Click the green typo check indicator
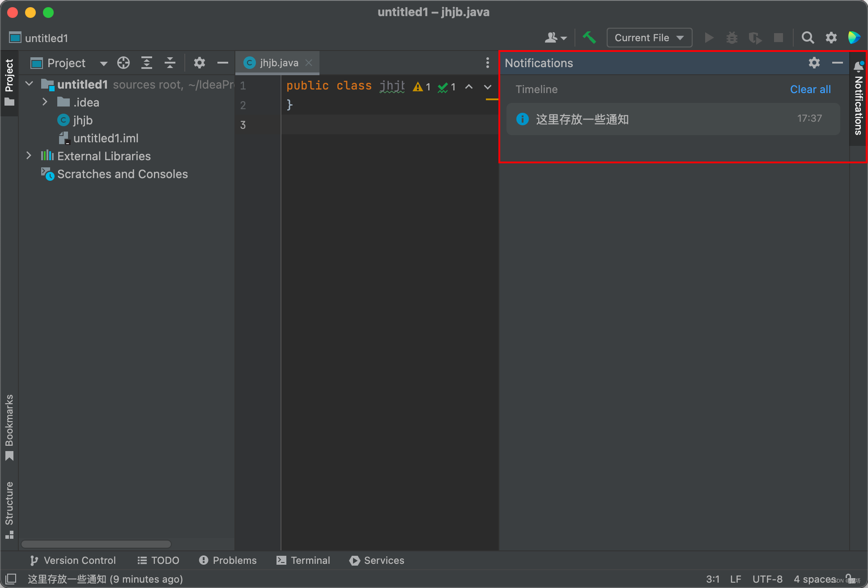 coord(447,87)
